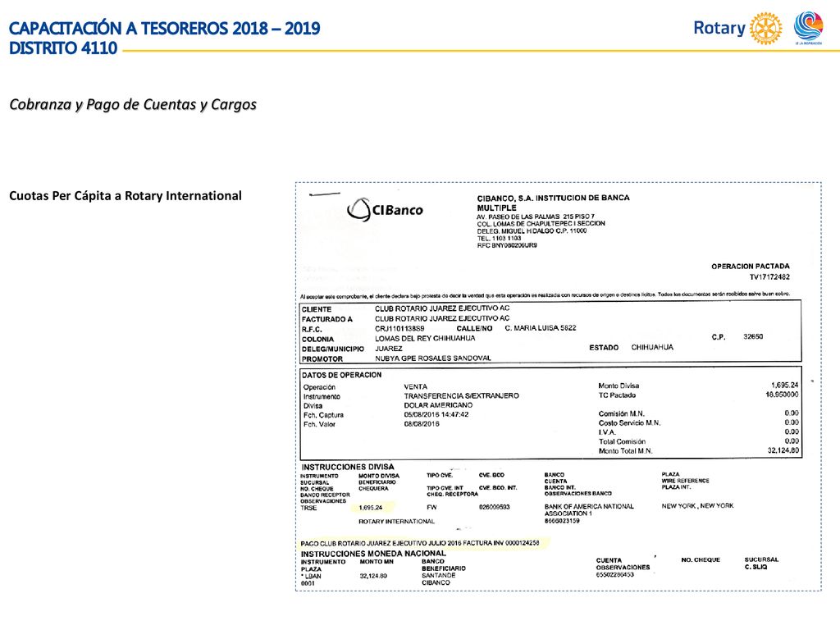Click RFC BNY080206UR9 bank line
This screenshot has height=630, width=840.
(x=507, y=245)
